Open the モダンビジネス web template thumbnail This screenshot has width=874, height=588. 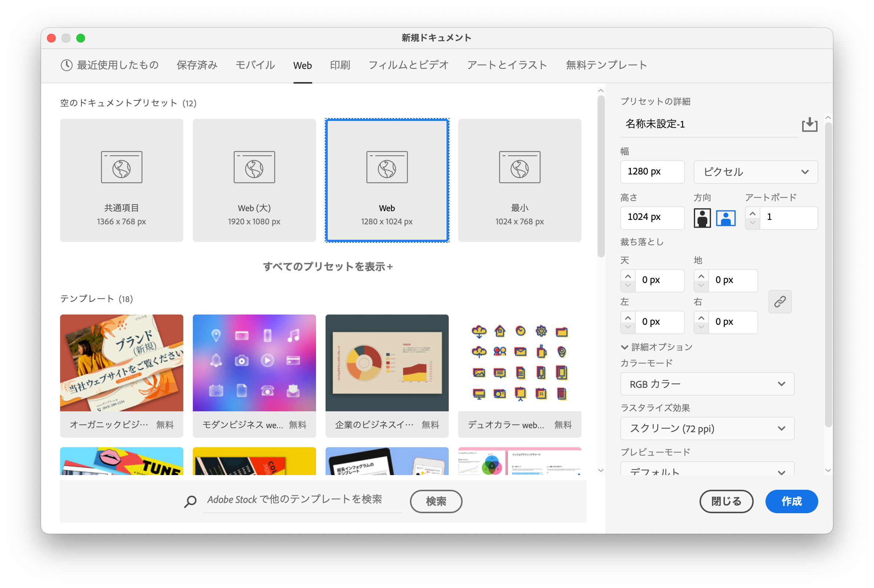(254, 363)
